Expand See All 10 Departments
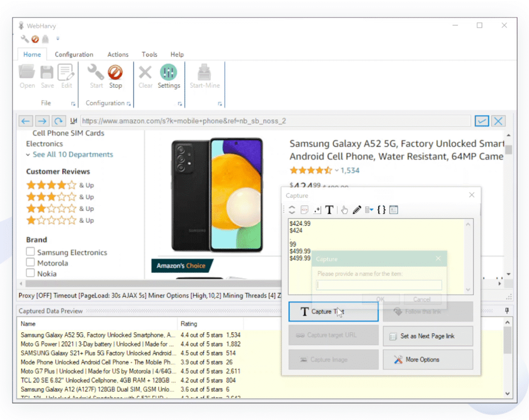The image size is (529, 420). click(x=72, y=154)
